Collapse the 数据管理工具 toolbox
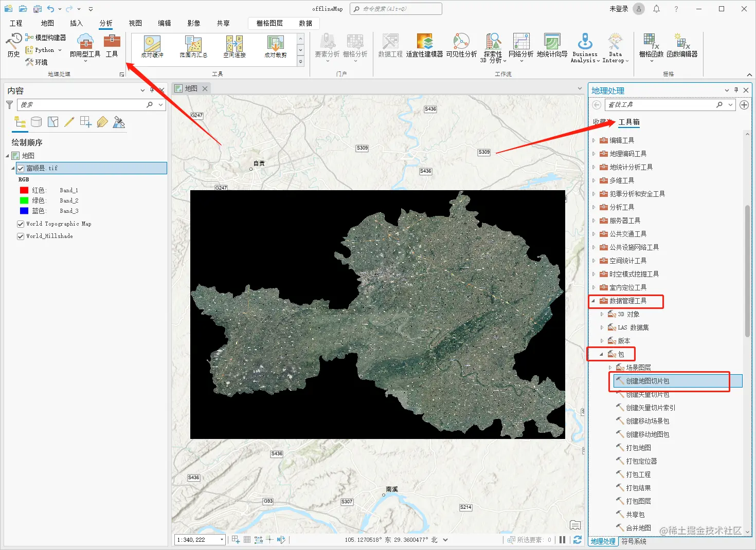This screenshot has width=756, height=550. coord(593,301)
